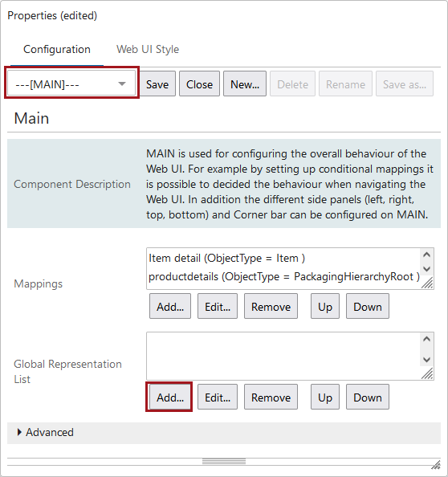The height and width of the screenshot is (477, 448).
Task: Select the Item detail mapping entry
Action: [226, 259]
